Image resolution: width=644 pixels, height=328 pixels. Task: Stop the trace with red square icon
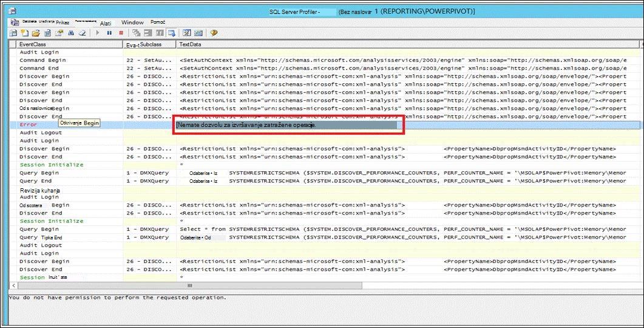pos(121,33)
